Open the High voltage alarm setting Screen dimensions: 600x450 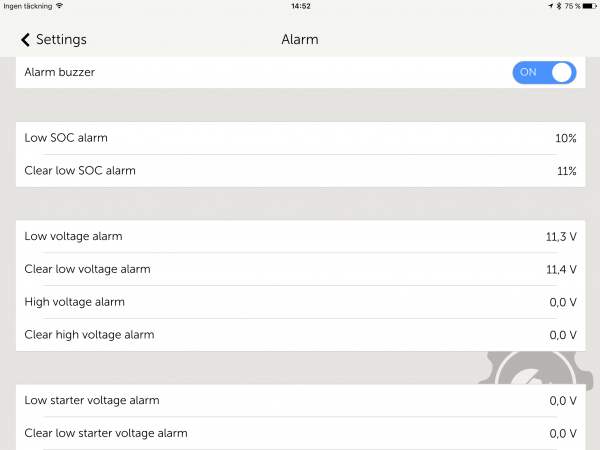(300, 302)
